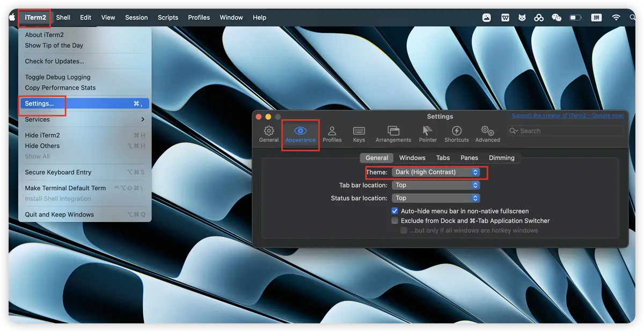
Task: Select the Appearance eye icon
Action: pyautogui.click(x=301, y=131)
